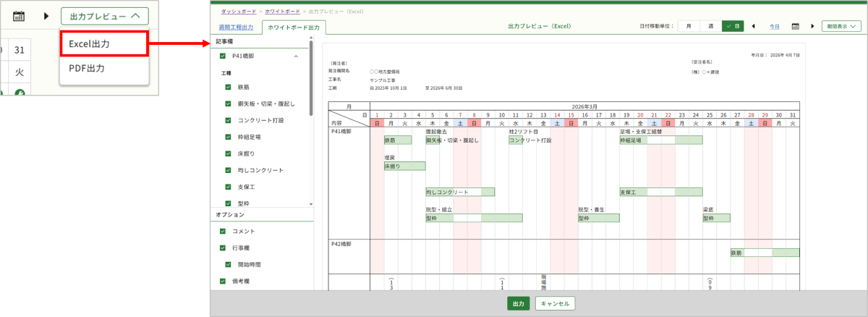Advance date with right arrow in preview header
This screenshot has width=868, height=317.
pyautogui.click(x=812, y=26)
